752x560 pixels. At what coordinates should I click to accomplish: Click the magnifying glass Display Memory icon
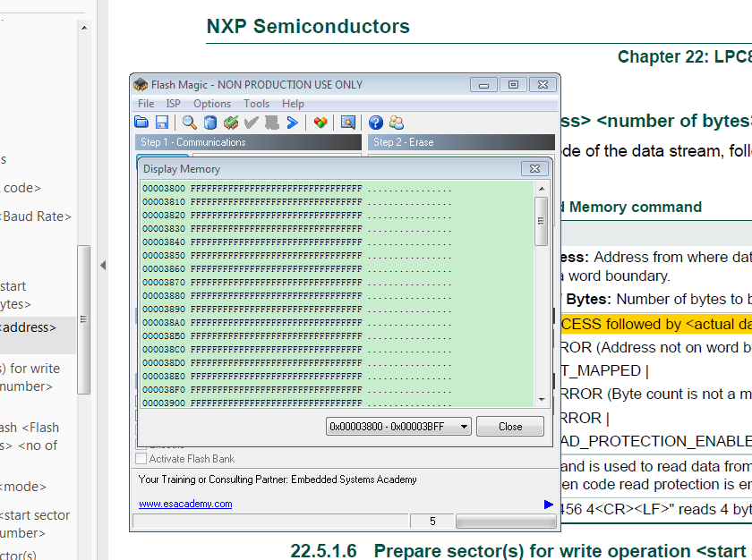[190, 123]
